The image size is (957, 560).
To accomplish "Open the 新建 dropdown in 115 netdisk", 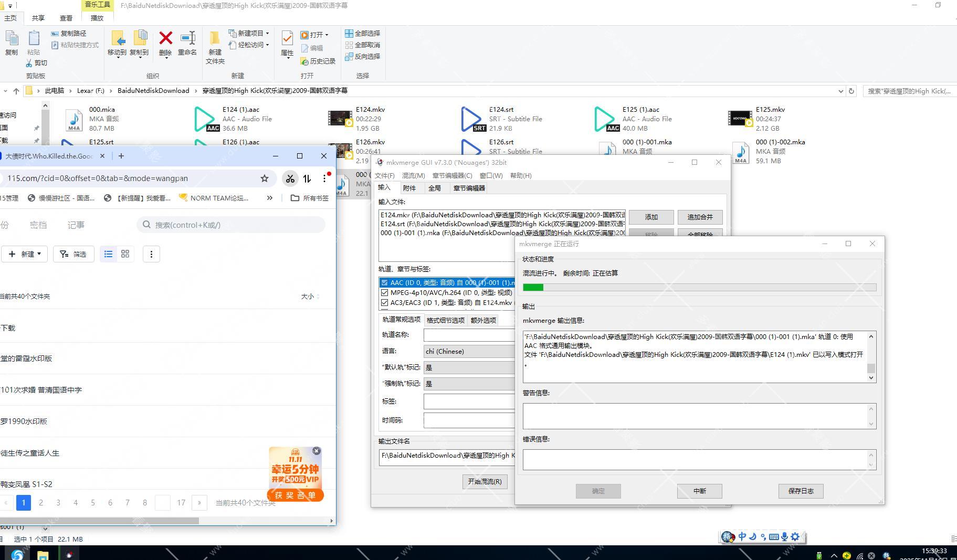I will click(x=25, y=254).
